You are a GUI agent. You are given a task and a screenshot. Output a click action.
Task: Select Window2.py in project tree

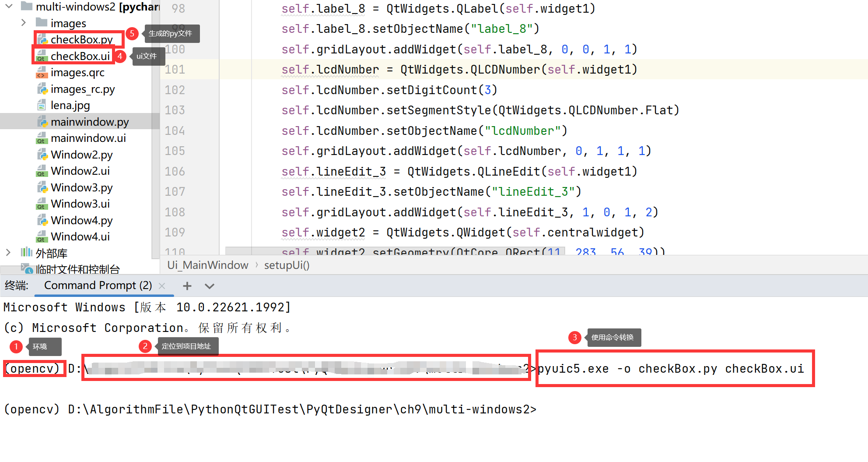point(81,155)
